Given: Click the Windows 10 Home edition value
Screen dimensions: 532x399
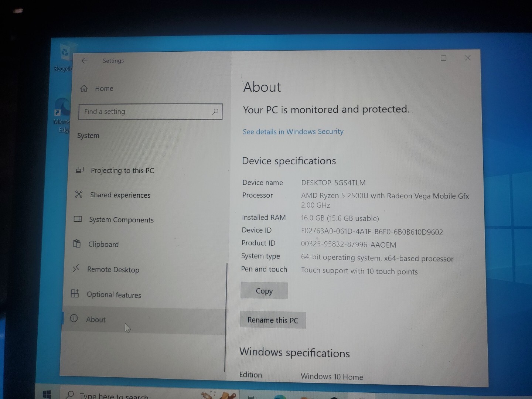Looking at the screenshot, I should click(332, 376).
